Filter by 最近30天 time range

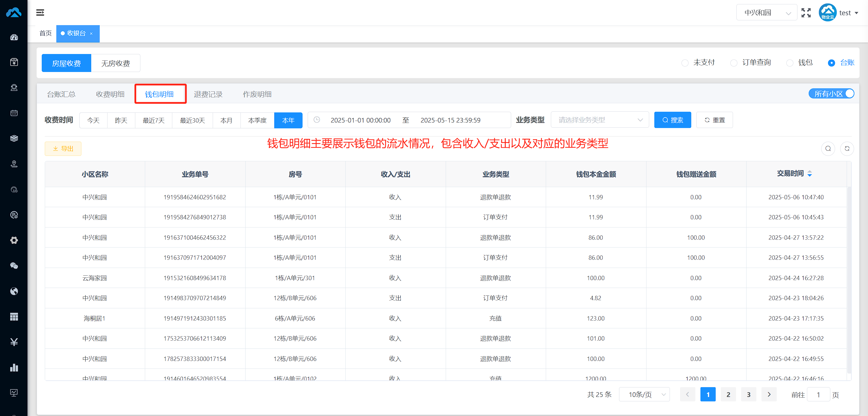click(192, 120)
